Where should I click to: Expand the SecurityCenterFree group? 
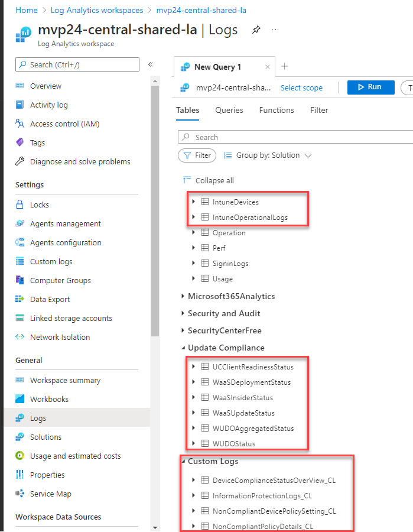tap(183, 330)
